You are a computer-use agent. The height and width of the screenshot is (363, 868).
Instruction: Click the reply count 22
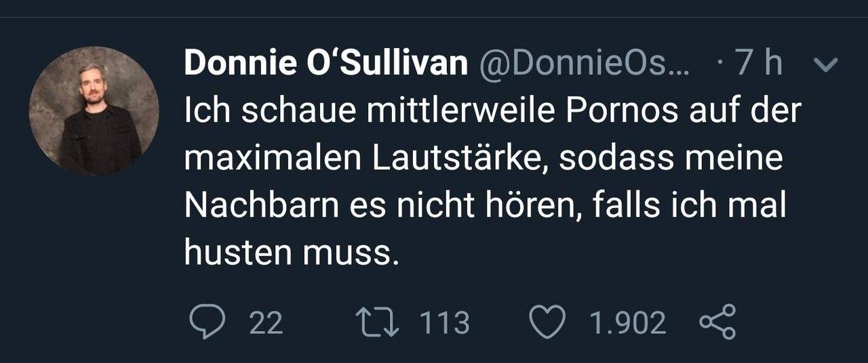pyautogui.click(x=266, y=324)
